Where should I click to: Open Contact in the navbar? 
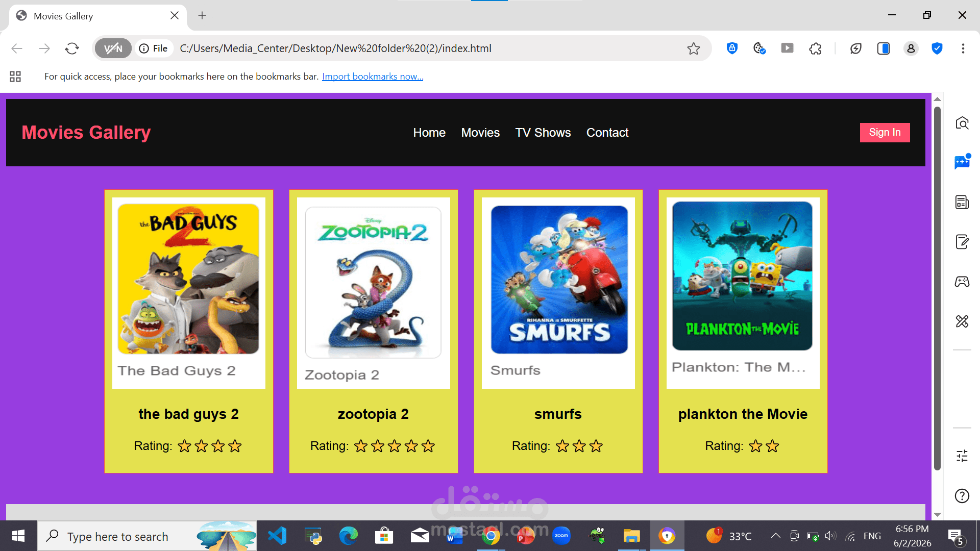tap(607, 133)
